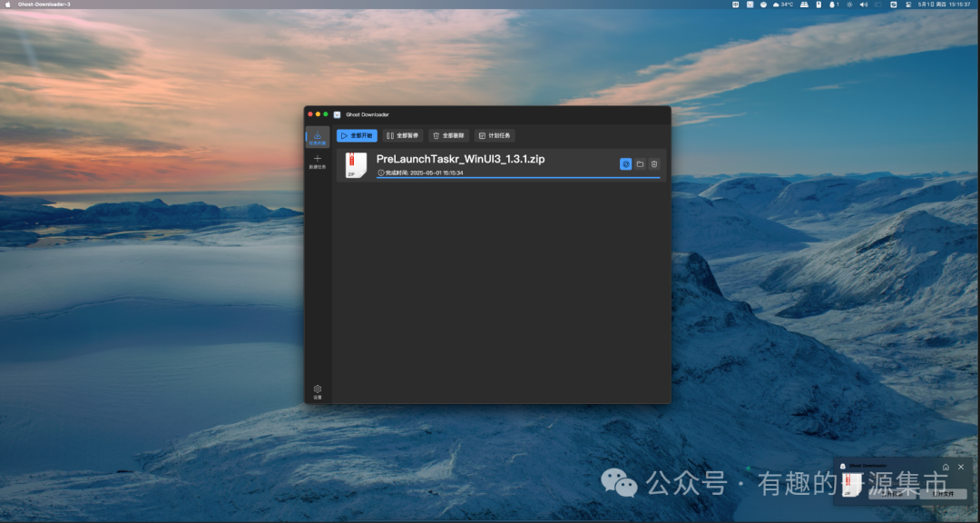This screenshot has height=523, width=980.
Task: Dismiss the notification popup with X
Action: (961, 467)
